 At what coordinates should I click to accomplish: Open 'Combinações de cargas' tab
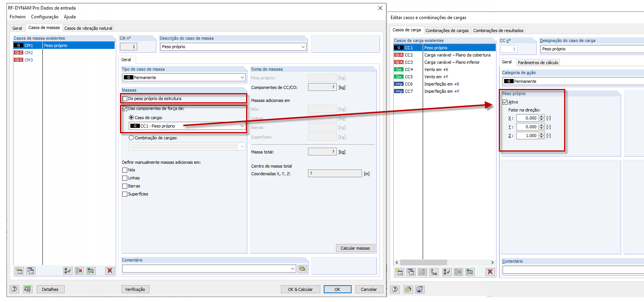pos(447,31)
